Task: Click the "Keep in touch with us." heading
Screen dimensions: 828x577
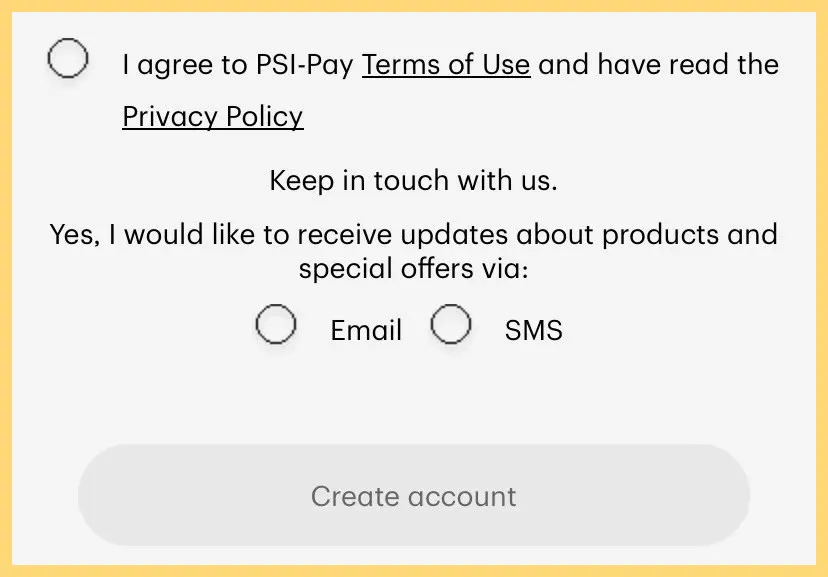Action: coord(413,182)
